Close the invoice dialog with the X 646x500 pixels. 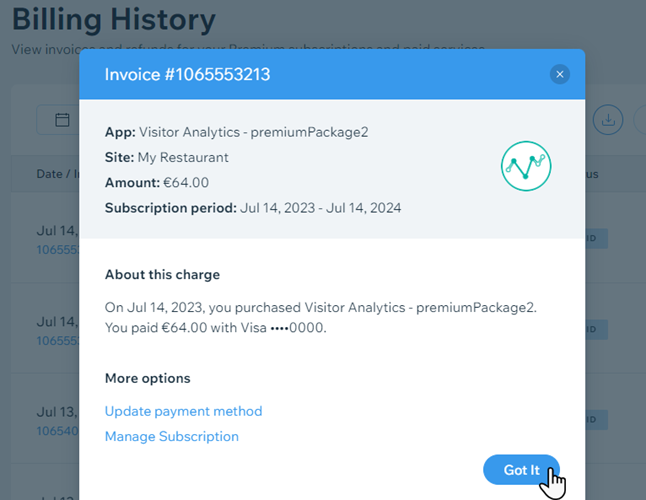(559, 75)
